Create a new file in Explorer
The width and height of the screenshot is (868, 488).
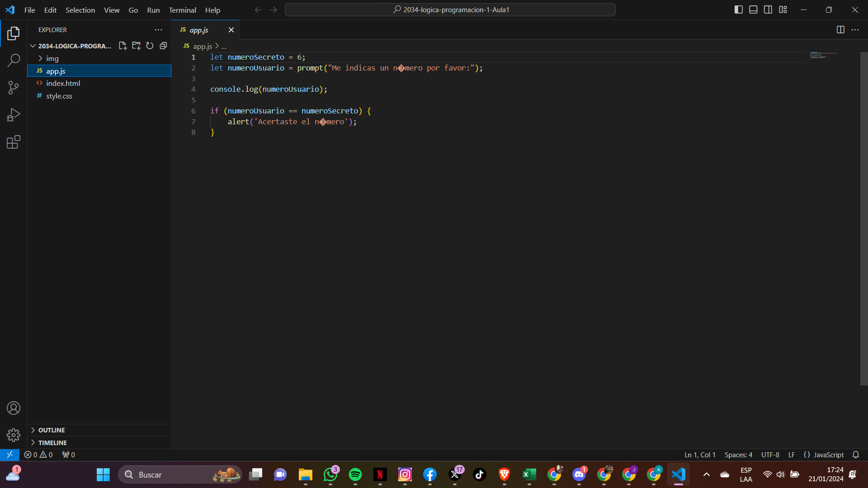pos(123,46)
